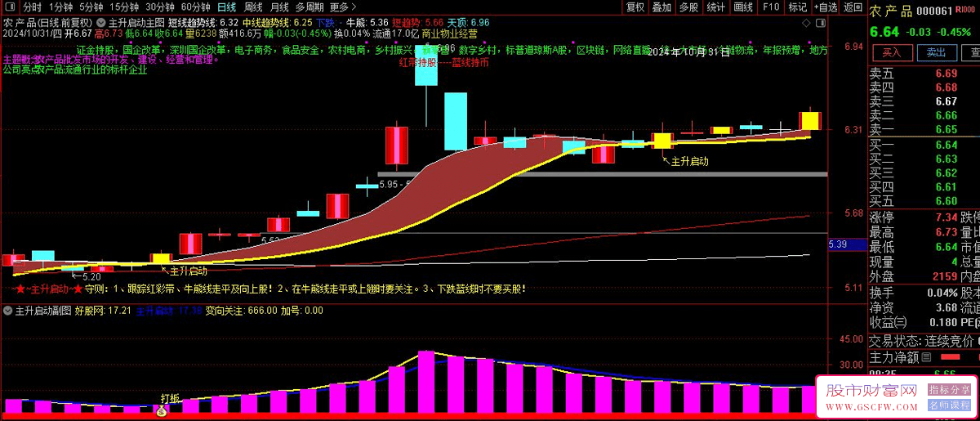Click the upper 主升启动 arrow label
The height and width of the screenshot is (421, 980).
688,161
